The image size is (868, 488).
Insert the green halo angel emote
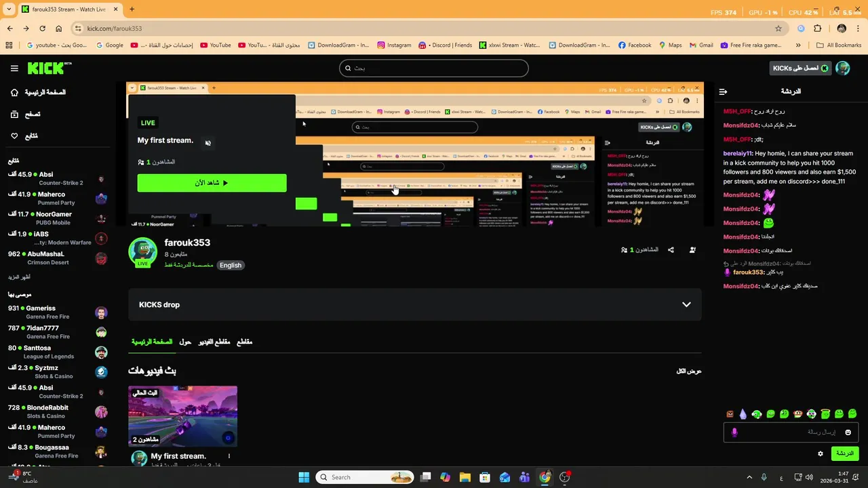[x=825, y=414]
